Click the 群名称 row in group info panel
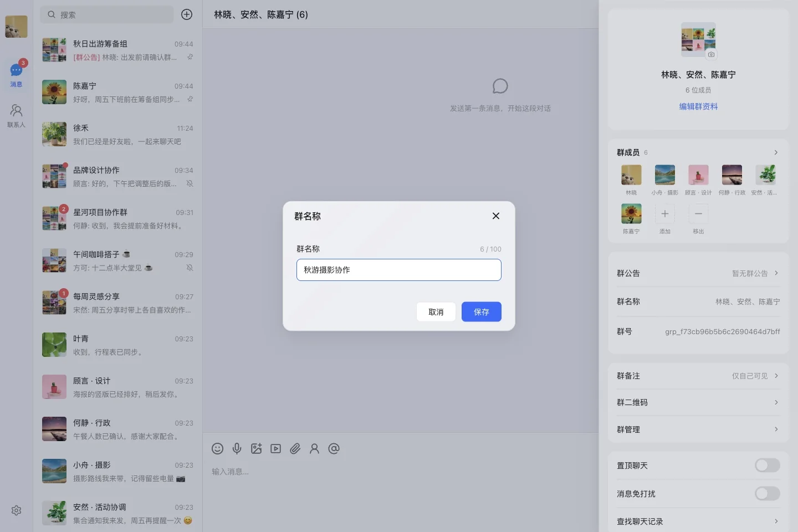 pos(698,301)
